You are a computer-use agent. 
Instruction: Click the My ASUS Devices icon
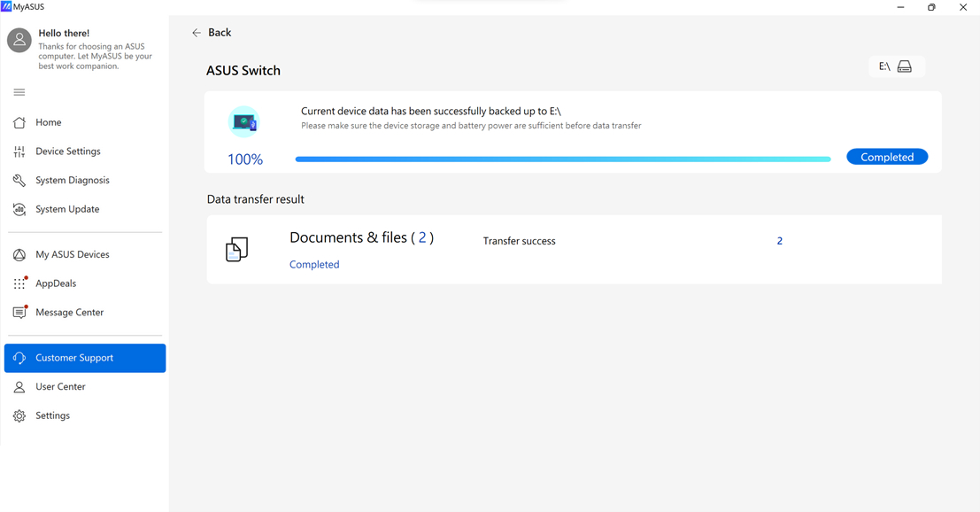[19, 255]
